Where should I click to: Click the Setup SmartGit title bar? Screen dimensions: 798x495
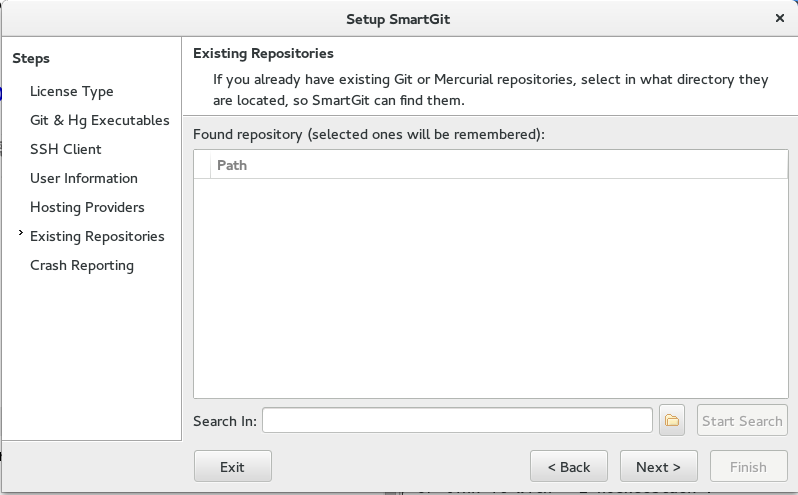[398, 19]
